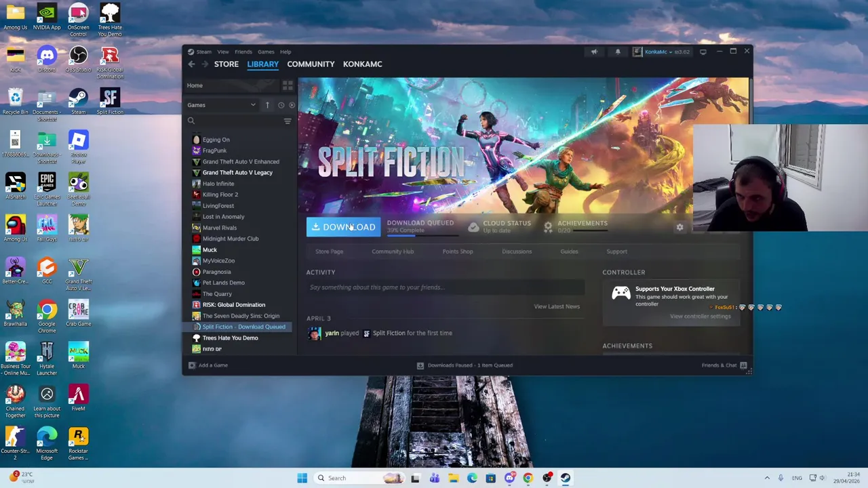This screenshot has height=488, width=868.
Task: Click the Steam taskbar icon
Action: [566, 478]
